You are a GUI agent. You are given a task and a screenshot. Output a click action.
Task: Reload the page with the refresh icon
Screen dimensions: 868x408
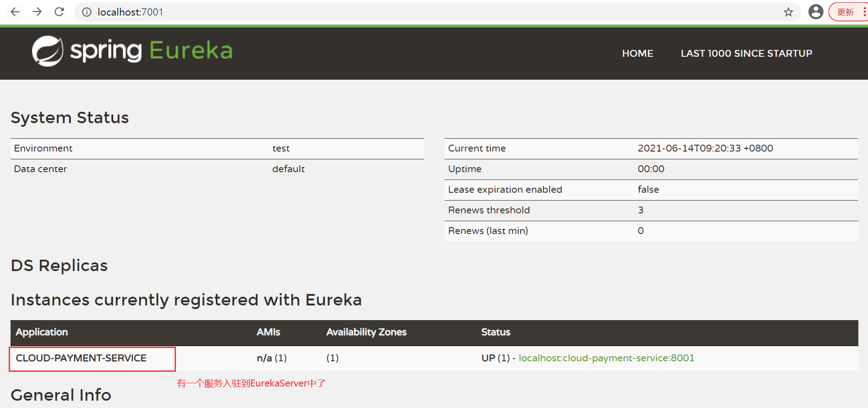click(x=59, y=12)
